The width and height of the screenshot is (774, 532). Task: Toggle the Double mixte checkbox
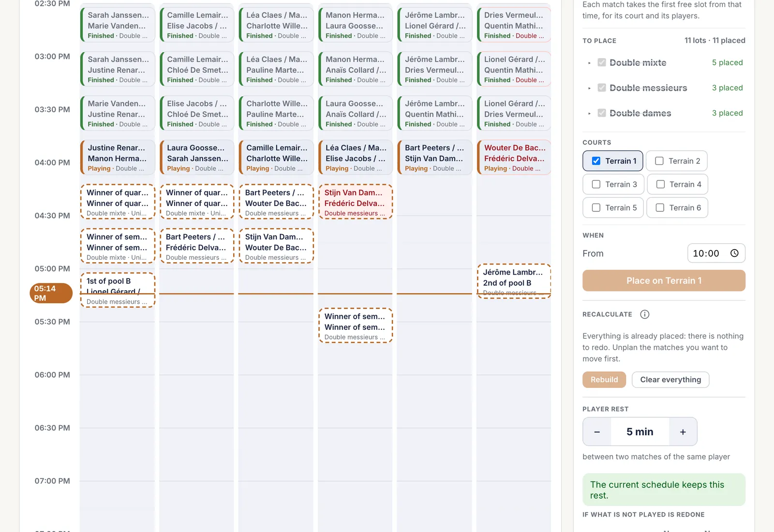pos(602,62)
